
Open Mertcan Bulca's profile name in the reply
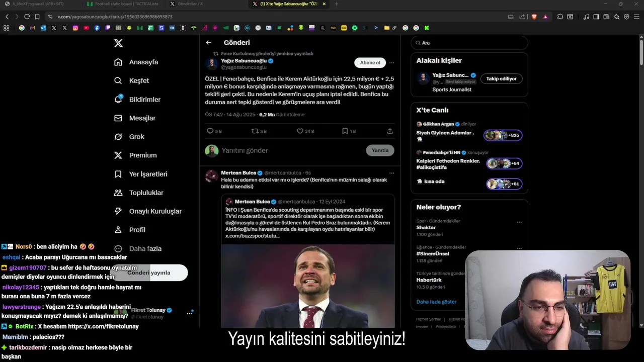238,173
